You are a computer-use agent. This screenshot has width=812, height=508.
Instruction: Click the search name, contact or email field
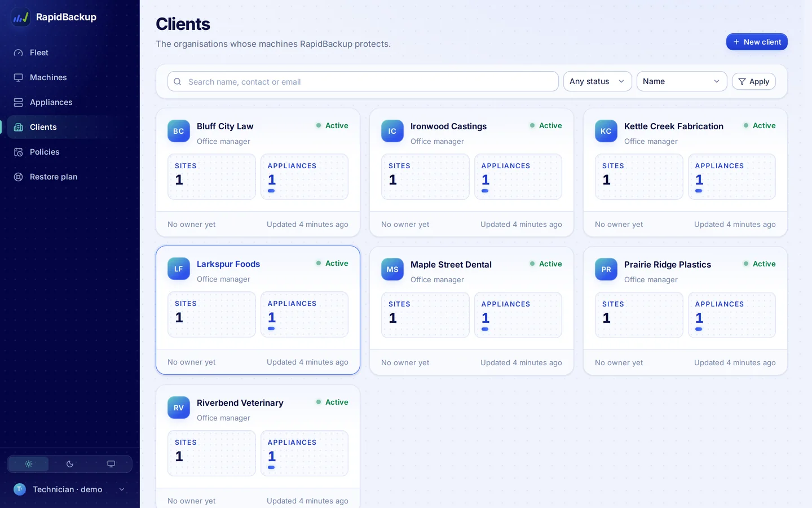pos(363,81)
